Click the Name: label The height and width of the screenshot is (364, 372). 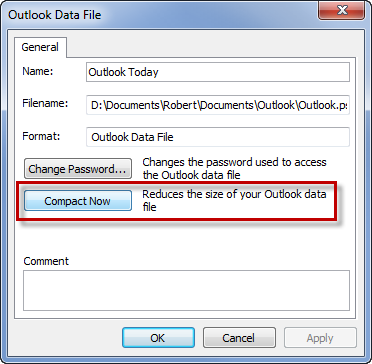click(38, 71)
